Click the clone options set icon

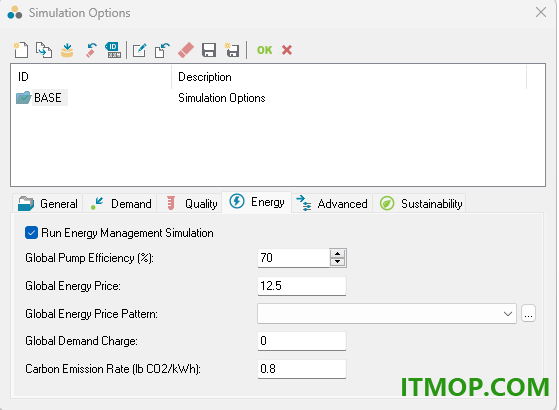(44, 50)
